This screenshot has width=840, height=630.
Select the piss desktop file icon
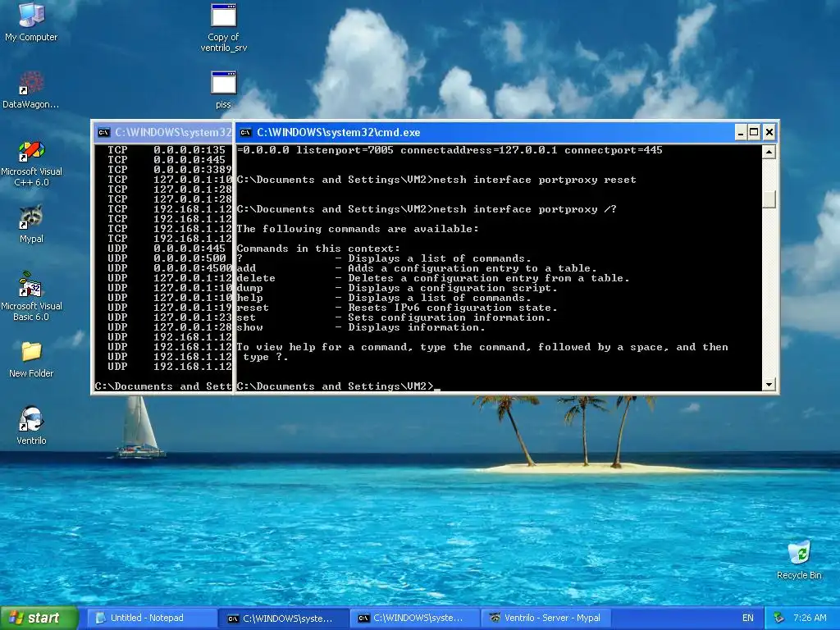(x=223, y=89)
